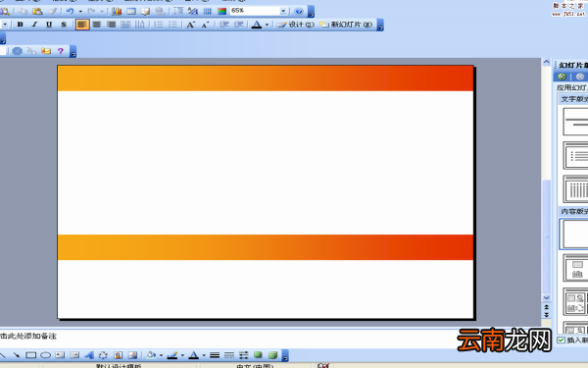Click the Arrow Style icon

(x=244, y=355)
